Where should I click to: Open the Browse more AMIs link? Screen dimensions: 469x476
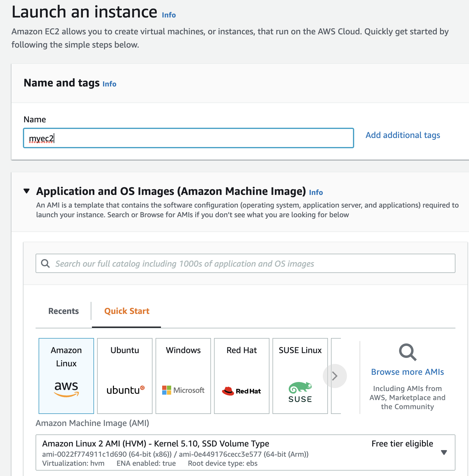point(408,372)
